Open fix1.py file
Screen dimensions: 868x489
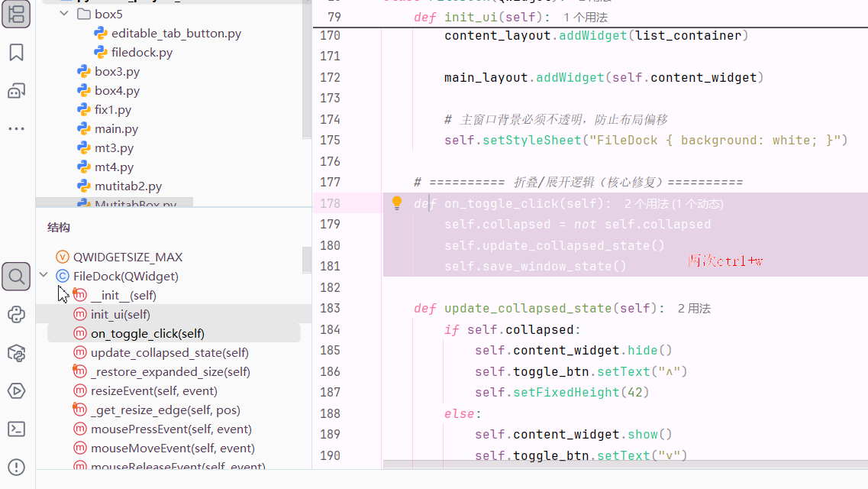[x=113, y=110]
